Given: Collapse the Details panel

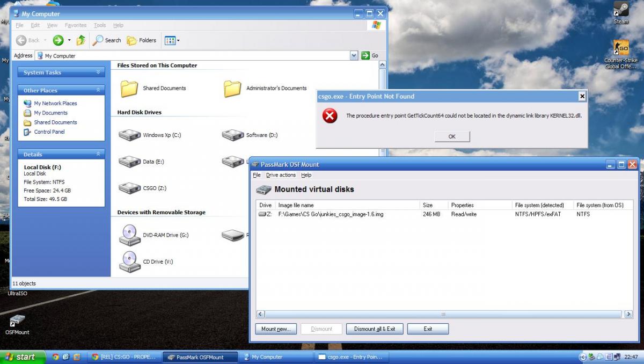Looking at the screenshot, I should pos(98,154).
